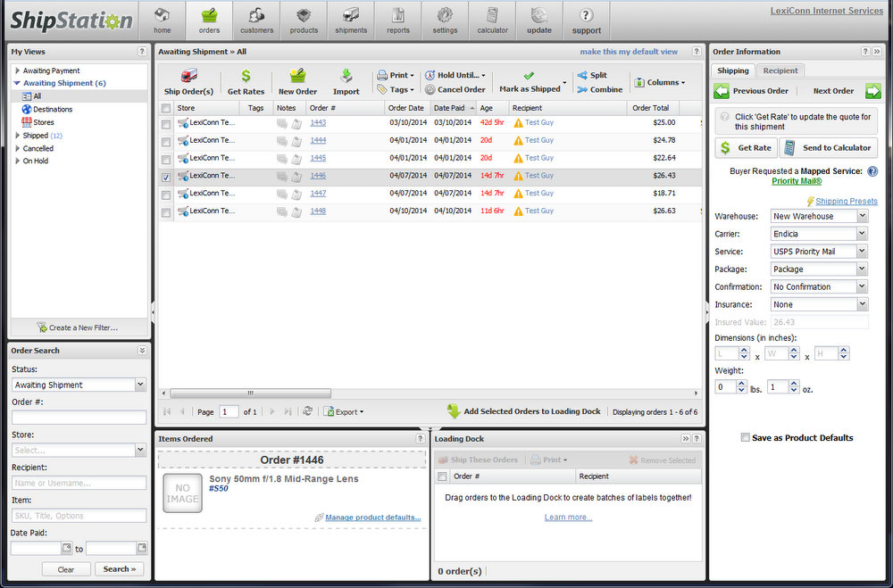The image size is (893, 588).
Task: Click the Order # search input field
Action: pyautogui.click(x=79, y=418)
